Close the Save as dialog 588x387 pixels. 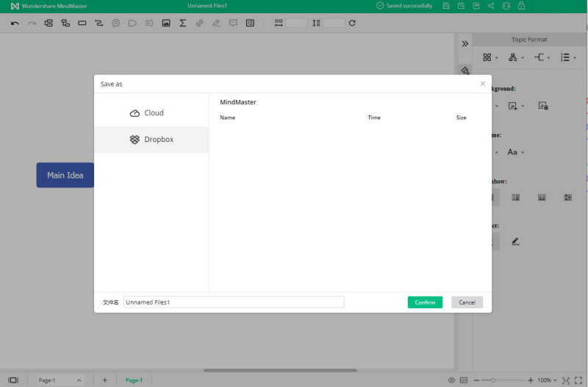(483, 84)
